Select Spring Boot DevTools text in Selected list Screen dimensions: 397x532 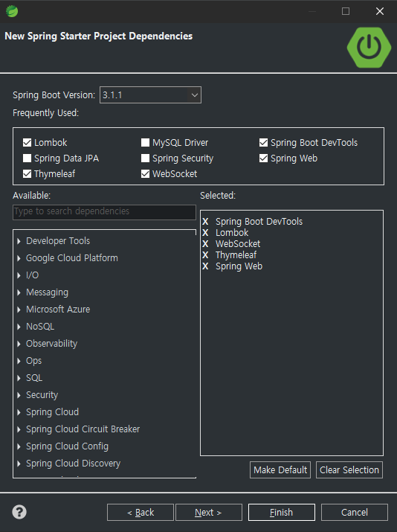[x=259, y=222]
